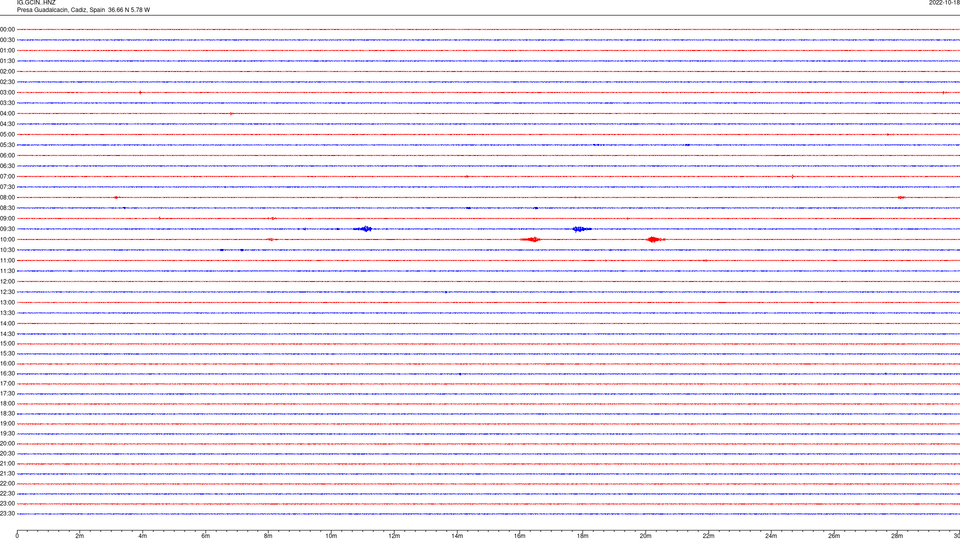Click the 22m axis tick label
Image resolution: width=960 pixels, height=540 pixels.
tap(708, 536)
